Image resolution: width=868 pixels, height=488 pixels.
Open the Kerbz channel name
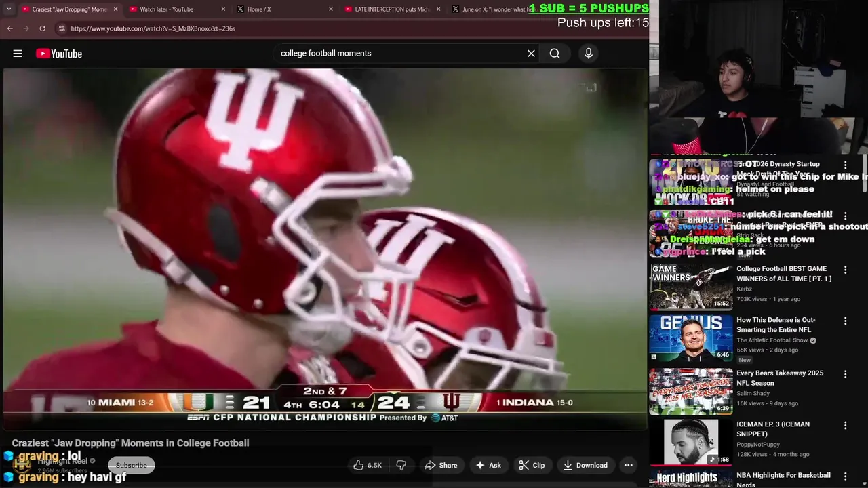pos(744,289)
